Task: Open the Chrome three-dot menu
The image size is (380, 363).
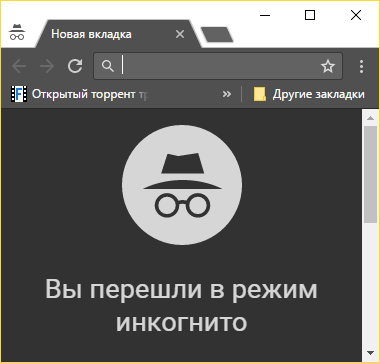Action: click(361, 66)
